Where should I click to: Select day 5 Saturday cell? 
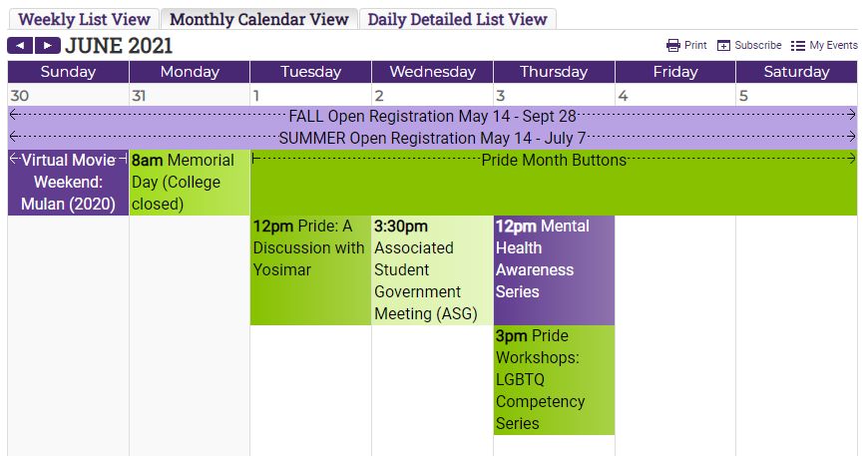796,96
